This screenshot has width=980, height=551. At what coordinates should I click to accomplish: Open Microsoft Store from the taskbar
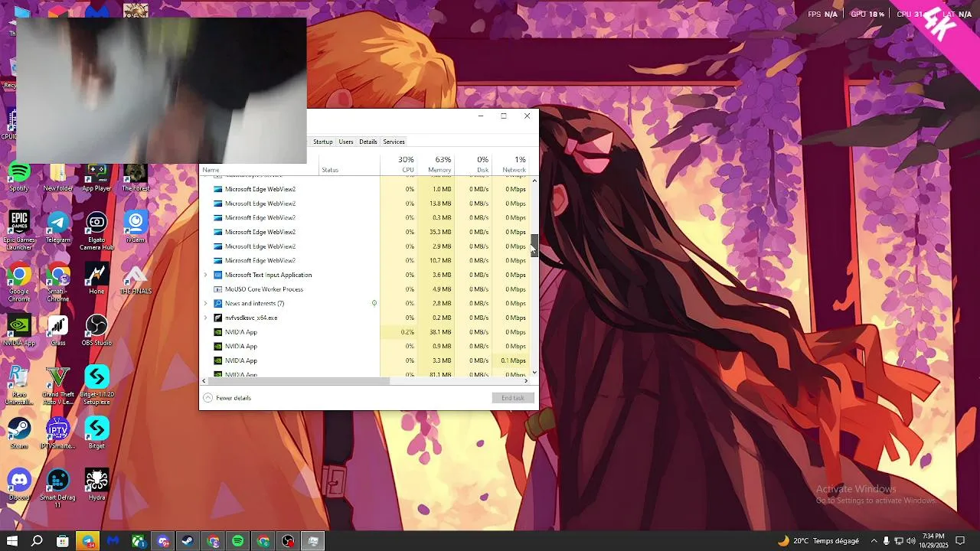pos(63,541)
